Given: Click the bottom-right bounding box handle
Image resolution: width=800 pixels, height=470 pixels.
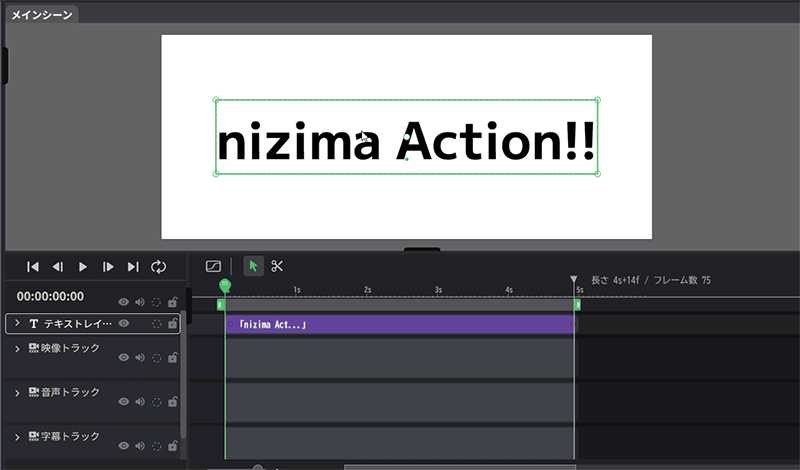Looking at the screenshot, I should 597,174.
